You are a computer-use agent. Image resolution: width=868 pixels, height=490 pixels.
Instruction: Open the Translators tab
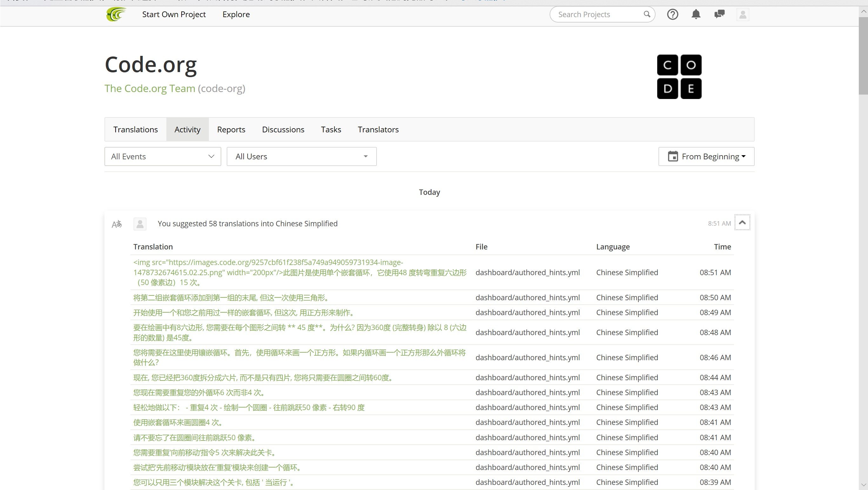[x=378, y=129]
